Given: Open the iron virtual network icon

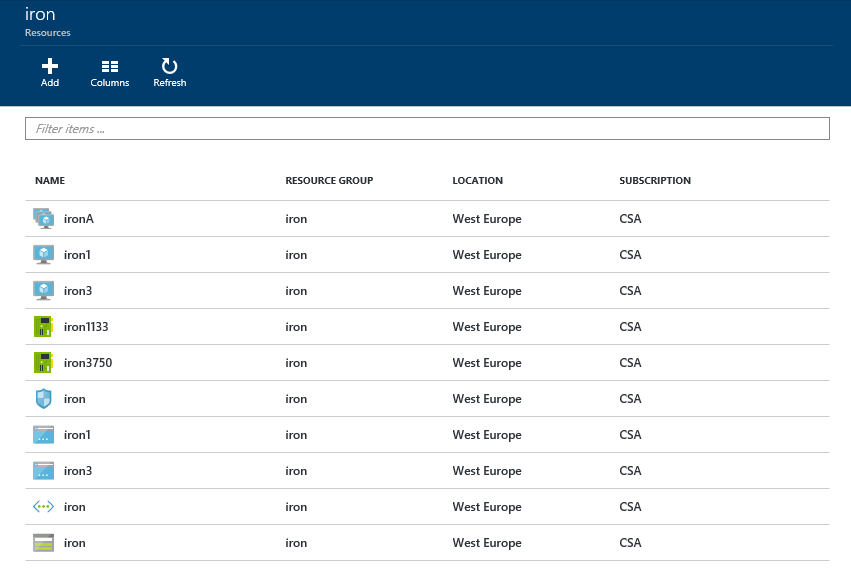Looking at the screenshot, I should coord(43,507).
